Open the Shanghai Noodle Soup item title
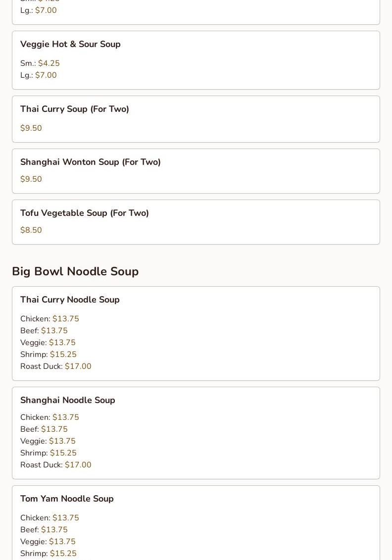 coord(68,400)
